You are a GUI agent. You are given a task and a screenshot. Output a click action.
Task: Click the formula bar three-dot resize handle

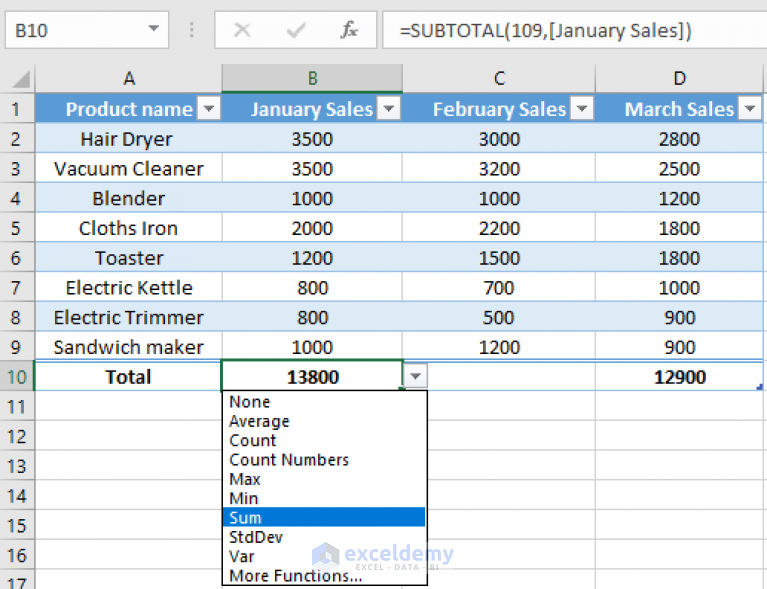coord(192,30)
